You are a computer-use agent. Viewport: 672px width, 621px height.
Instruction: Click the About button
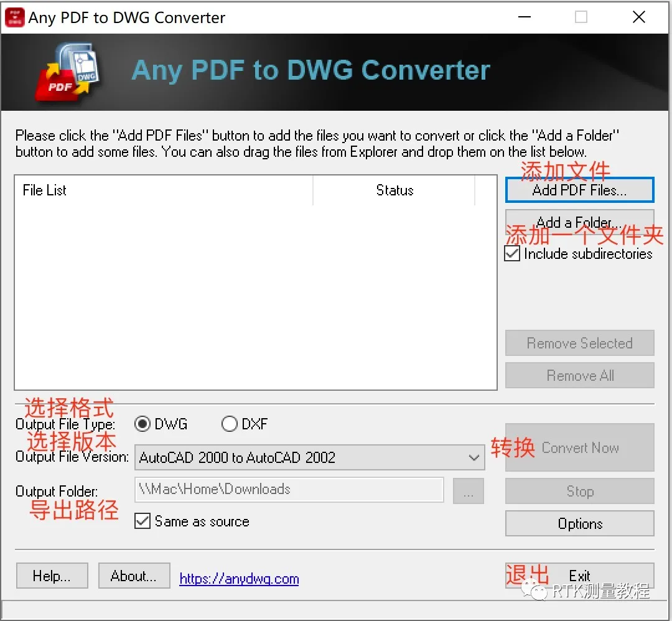(x=134, y=576)
